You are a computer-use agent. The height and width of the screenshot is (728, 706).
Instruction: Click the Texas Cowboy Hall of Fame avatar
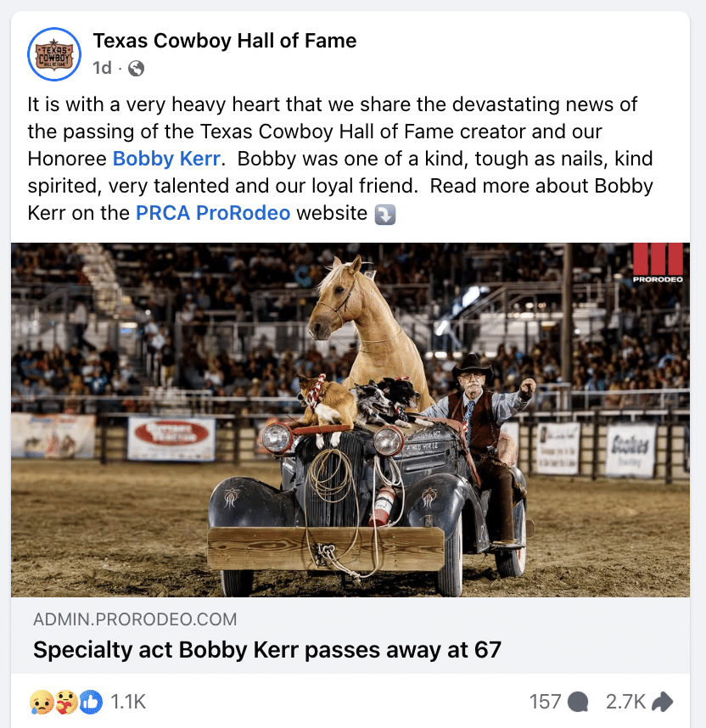(x=54, y=54)
